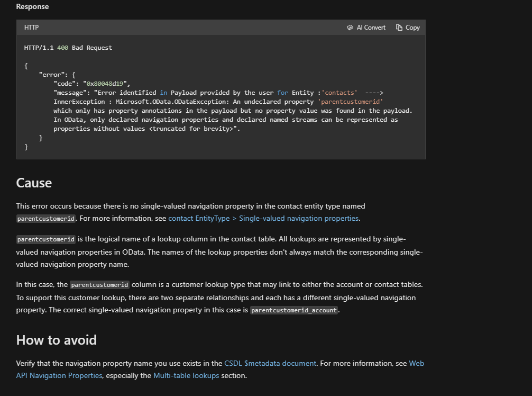Select the Response heading at the top

[x=32, y=6]
